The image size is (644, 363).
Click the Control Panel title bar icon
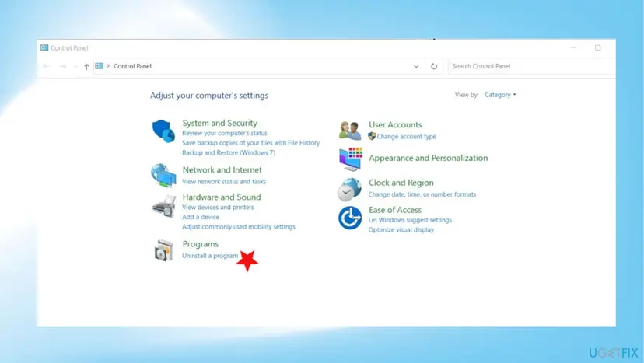click(44, 47)
